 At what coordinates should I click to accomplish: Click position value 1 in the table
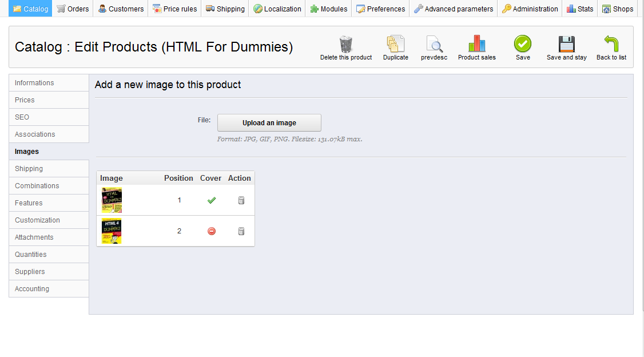point(179,200)
